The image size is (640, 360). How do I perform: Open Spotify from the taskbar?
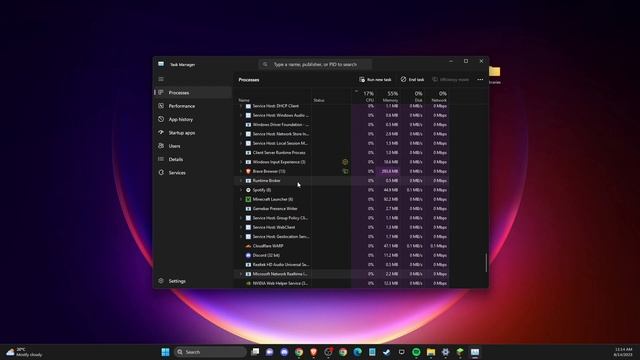416,352
